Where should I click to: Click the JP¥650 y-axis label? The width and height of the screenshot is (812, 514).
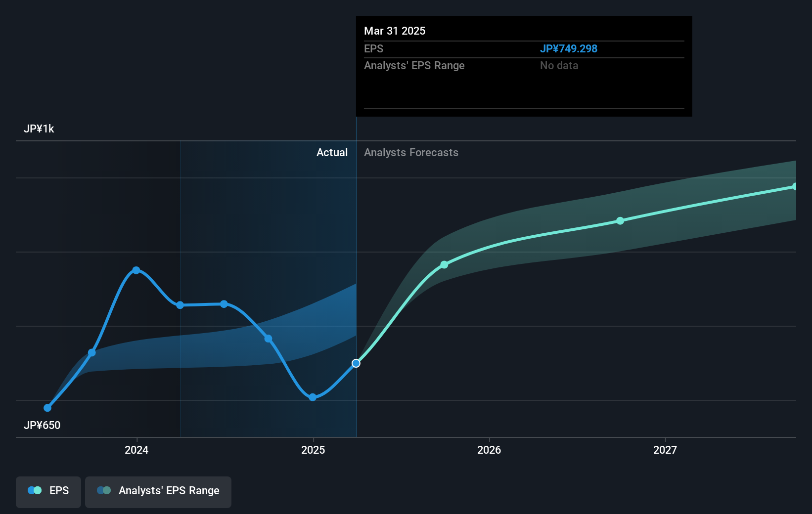click(x=42, y=425)
